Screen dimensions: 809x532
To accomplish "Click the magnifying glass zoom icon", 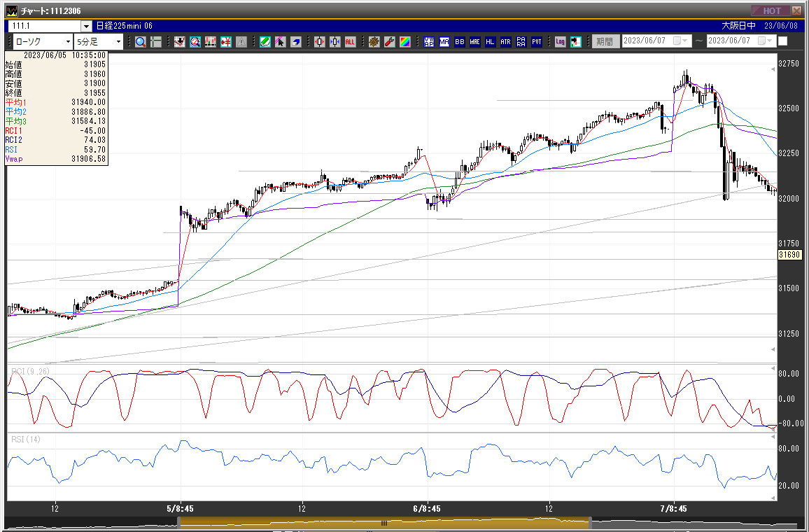I will click(x=141, y=42).
